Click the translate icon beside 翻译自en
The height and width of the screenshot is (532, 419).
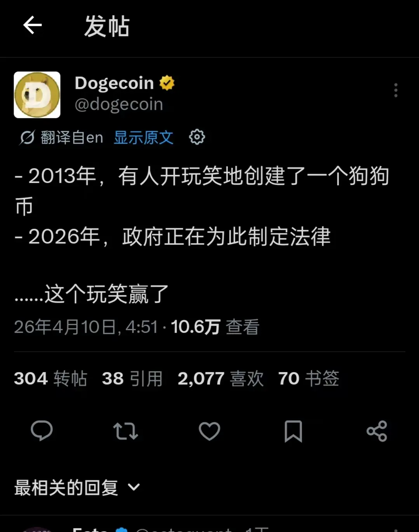click(27, 137)
